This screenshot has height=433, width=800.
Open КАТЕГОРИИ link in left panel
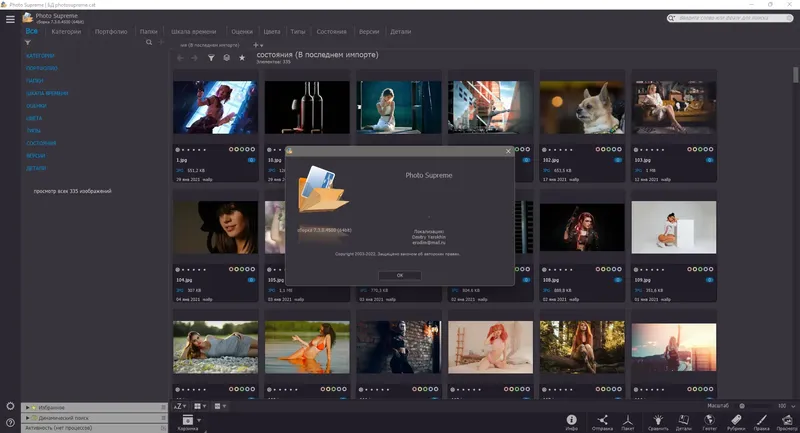click(40, 56)
